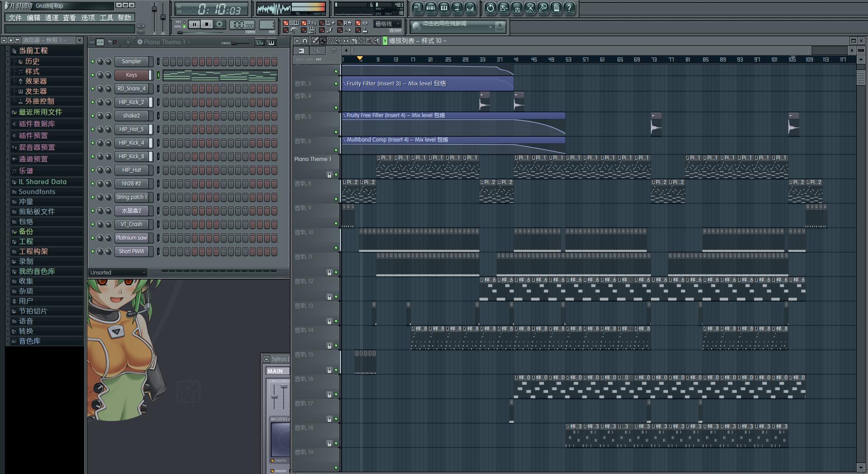Click the save new version icon
Screen dimensions: 868x474
click(x=503, y=8)
